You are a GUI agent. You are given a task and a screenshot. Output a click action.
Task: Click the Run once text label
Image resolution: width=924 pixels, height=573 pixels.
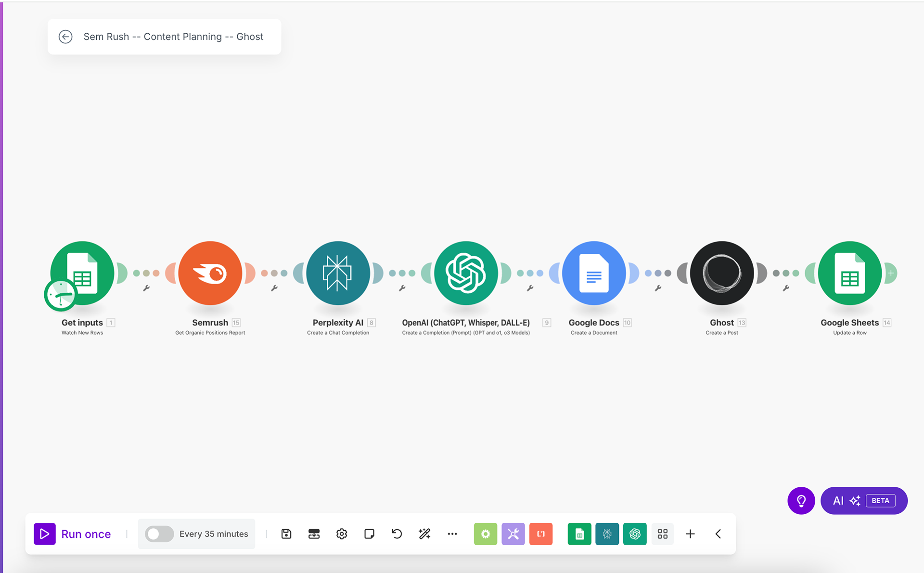[86, 534]
